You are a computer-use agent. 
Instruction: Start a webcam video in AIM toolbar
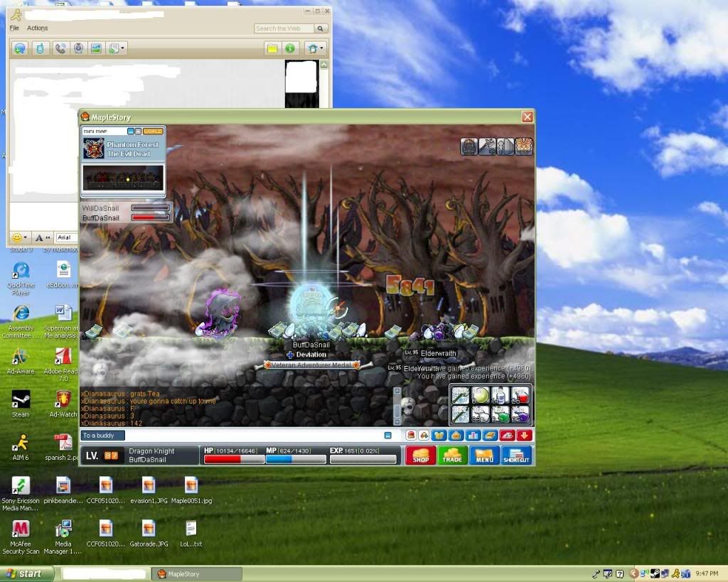(78, 48)
